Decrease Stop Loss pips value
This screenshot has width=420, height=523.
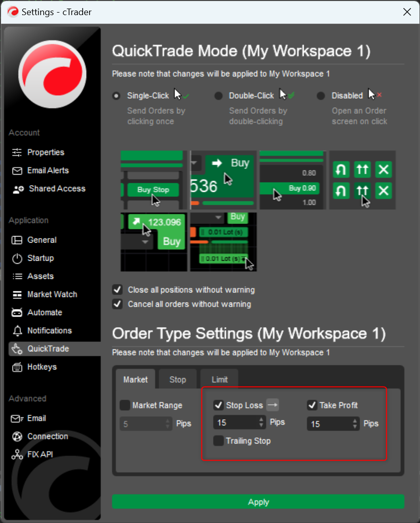(261, 426)
